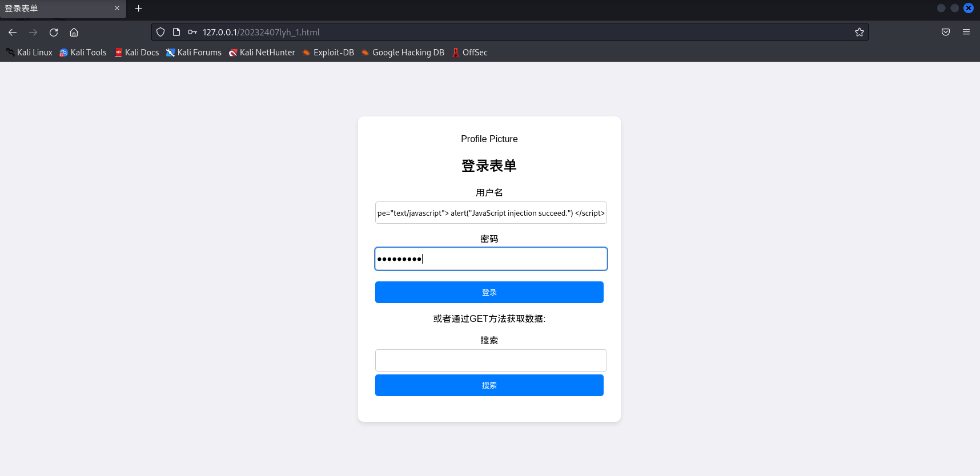Open the Kali NetHunter bookmark
This screenshot has height=476, width=980.
click(x=262, y=53)
